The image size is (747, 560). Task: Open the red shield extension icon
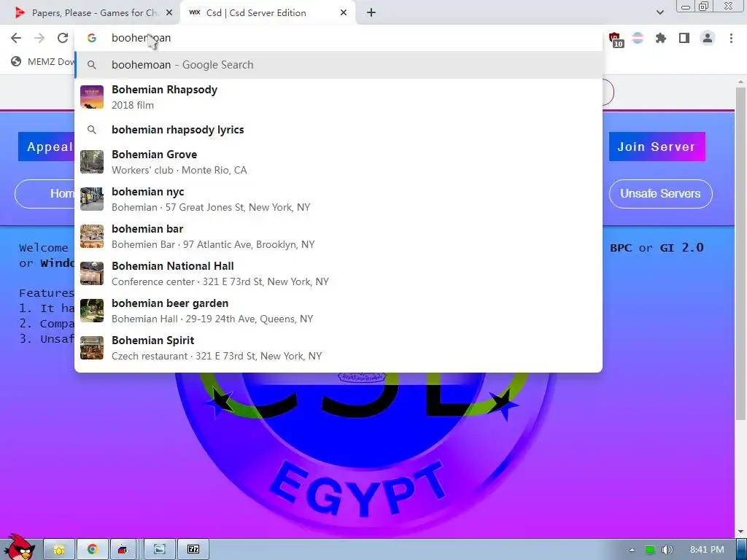coord(615,39)
